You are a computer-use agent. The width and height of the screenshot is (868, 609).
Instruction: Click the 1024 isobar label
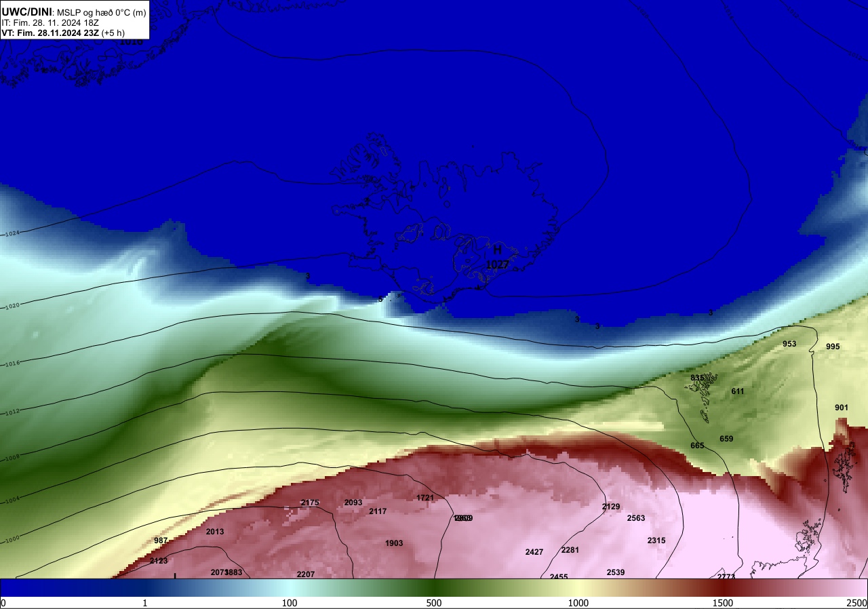13,234
